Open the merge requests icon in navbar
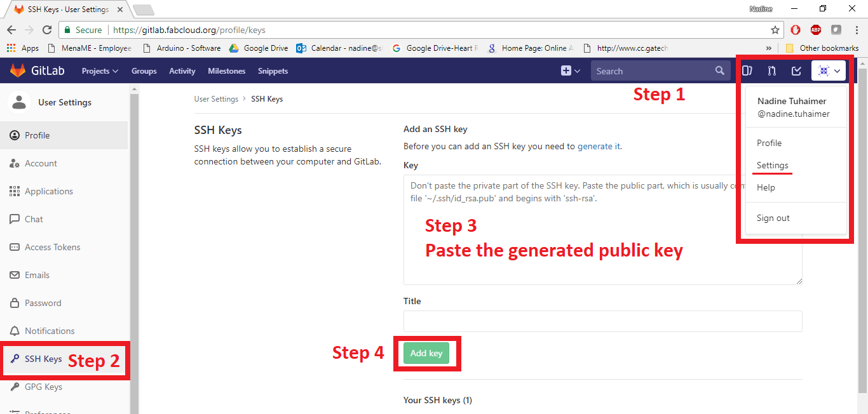Image resolution: width=868 pixels, height=414 pixels. (771, 71)
